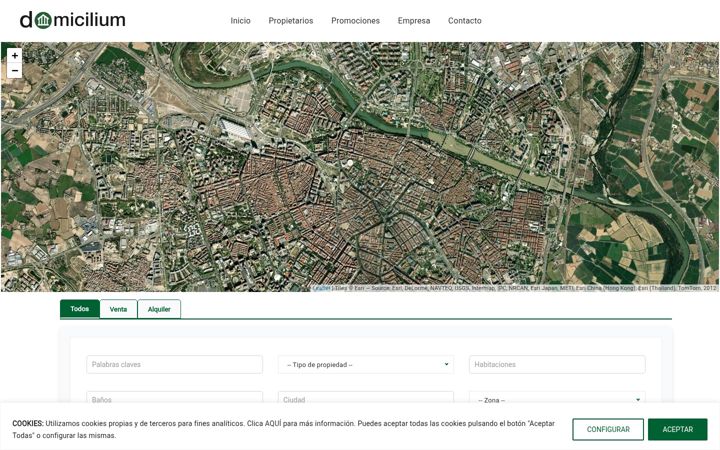Go to the Propietarios page
Screen dimensions: 720x450
coord(291,21)
